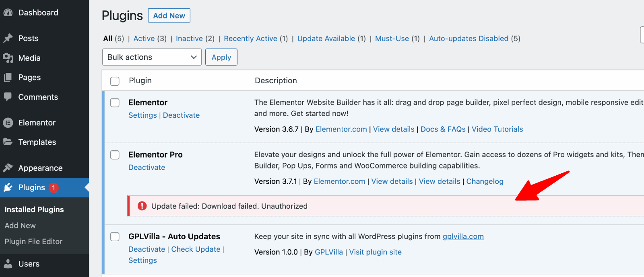
Task: Click the Dashboard gauge icon in sidebar
Action: pos(8,13)
